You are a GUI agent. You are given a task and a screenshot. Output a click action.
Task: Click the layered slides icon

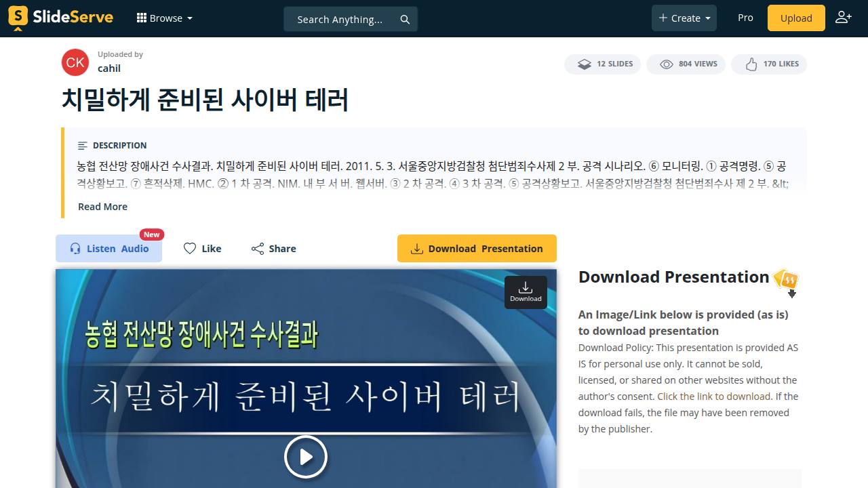(x=585, y=64)
